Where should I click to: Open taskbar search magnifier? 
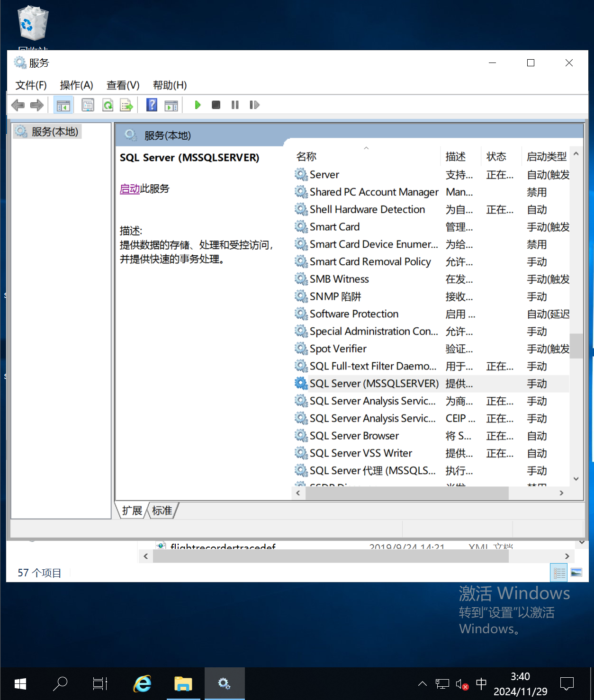pyautogui.click(x=60, y=684)
